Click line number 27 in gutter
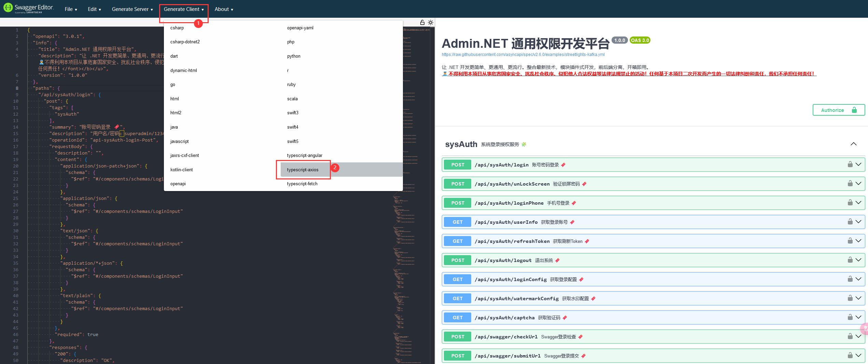 16,212
